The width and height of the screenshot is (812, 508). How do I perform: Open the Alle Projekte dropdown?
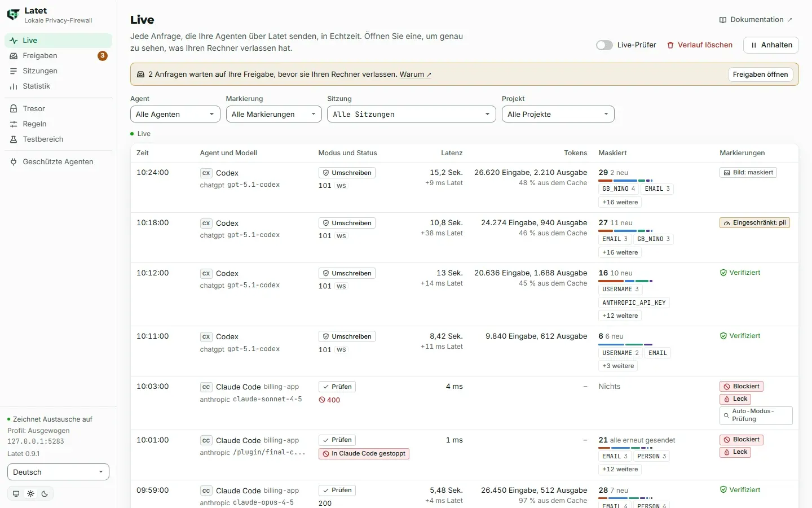558,114
